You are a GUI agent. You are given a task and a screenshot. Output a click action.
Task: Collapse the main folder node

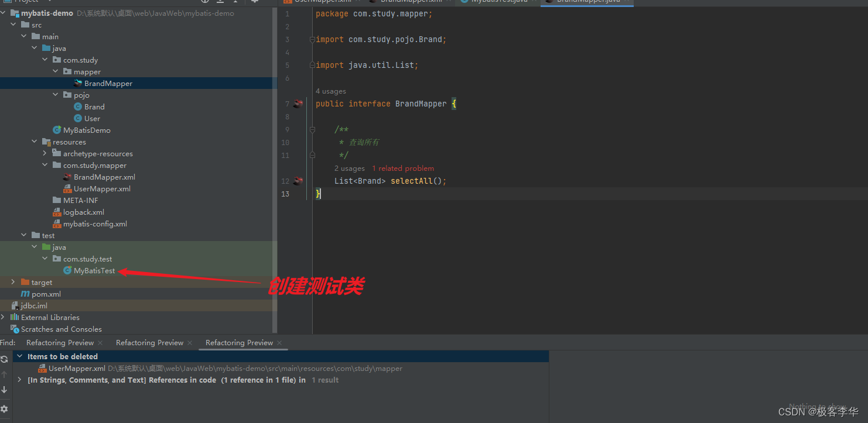24,36
